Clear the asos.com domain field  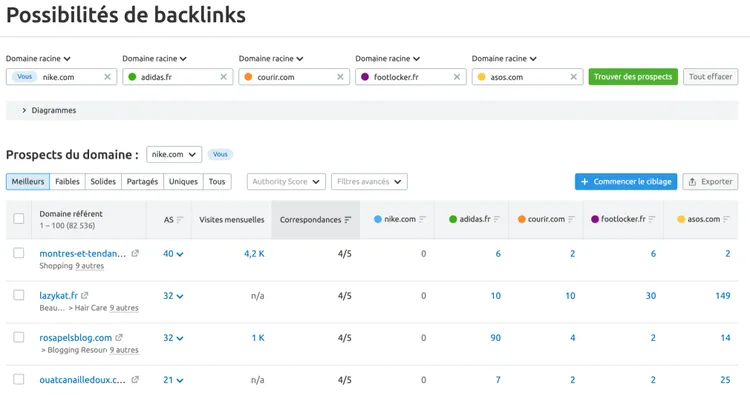(x=574, y=77)
